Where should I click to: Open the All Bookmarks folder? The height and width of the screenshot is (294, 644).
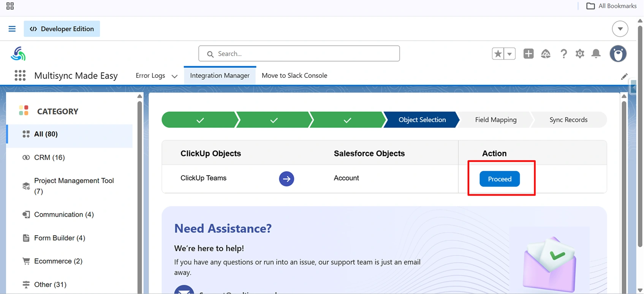[x=611, y=6]
